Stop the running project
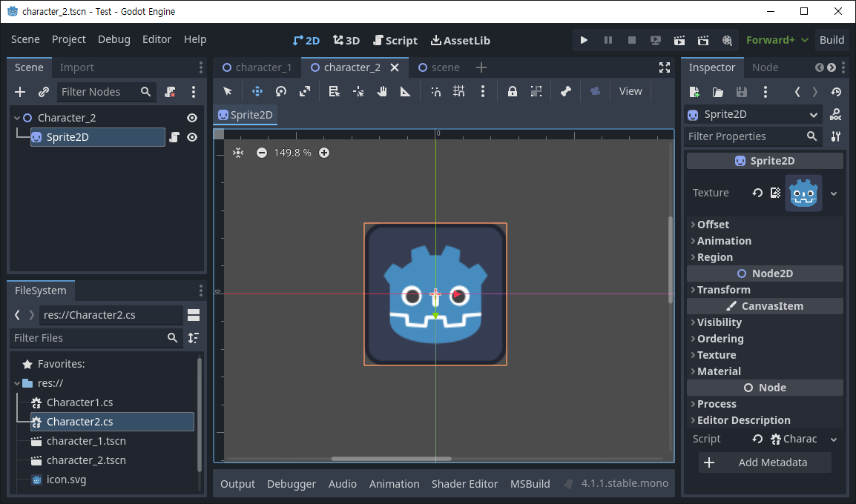The image size is (856, 504). point(632,40)
